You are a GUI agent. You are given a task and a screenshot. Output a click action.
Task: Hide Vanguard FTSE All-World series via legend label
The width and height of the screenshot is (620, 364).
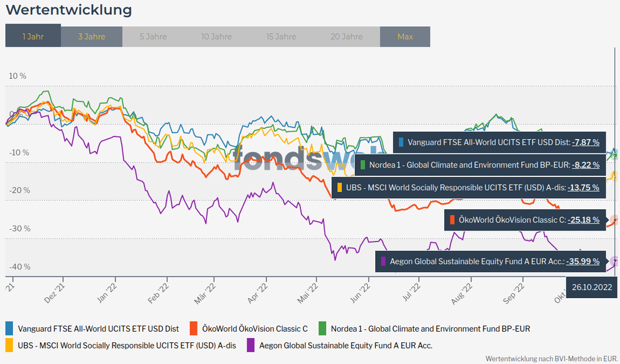(98, 329)
